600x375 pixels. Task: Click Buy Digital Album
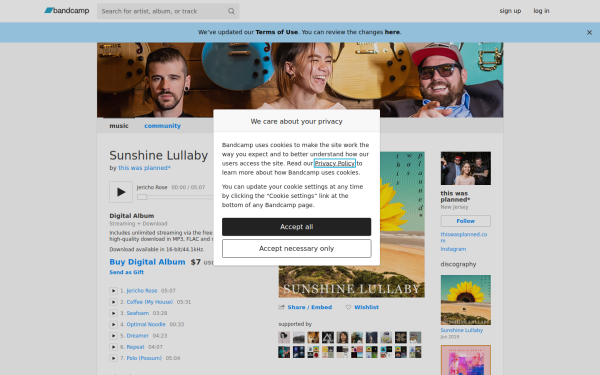pyautogui.click(x=147, y=262)
